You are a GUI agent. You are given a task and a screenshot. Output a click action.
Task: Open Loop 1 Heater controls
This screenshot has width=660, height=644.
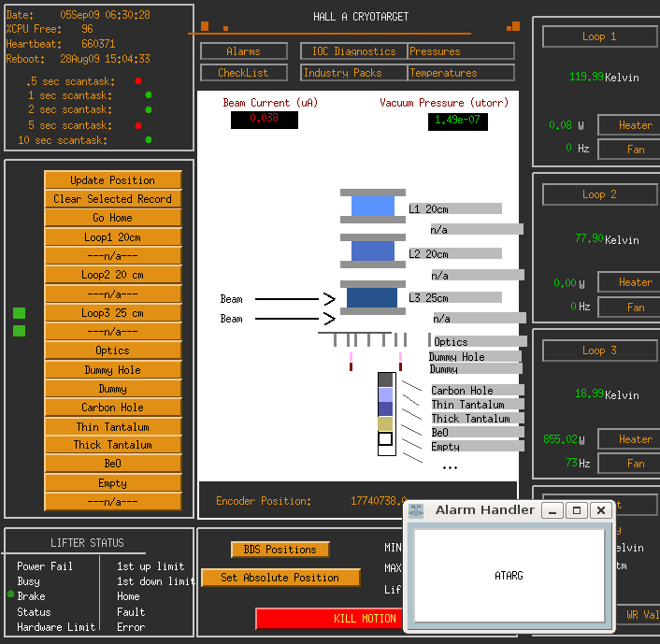pyautogui.click(x=629, y=125)
